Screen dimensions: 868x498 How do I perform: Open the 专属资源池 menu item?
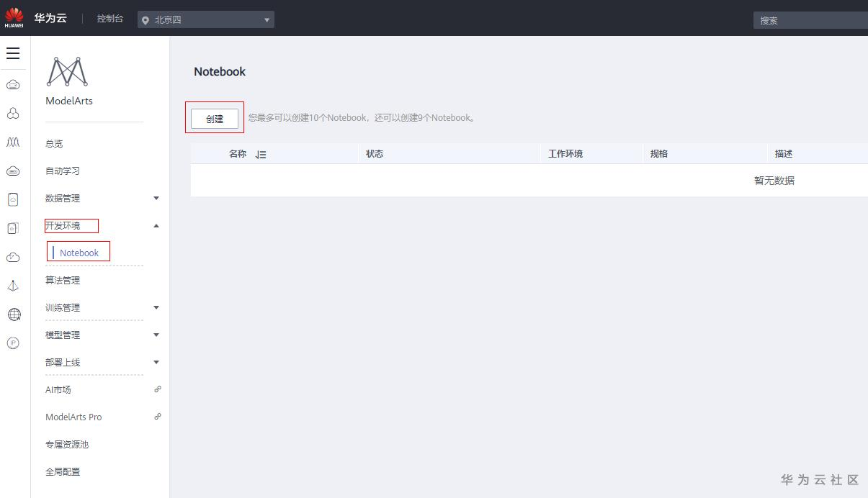point(67,444)
